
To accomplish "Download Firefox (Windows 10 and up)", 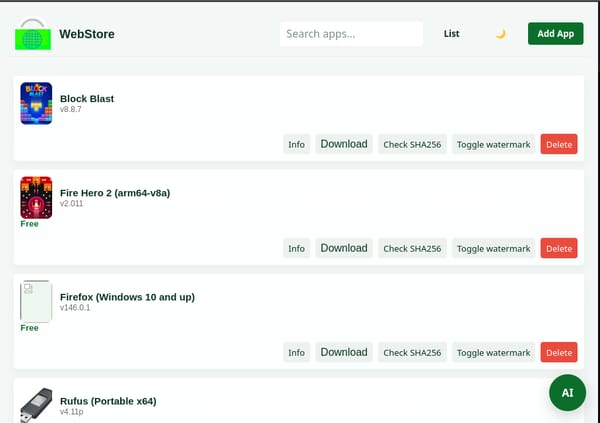I will pos(344,352).
